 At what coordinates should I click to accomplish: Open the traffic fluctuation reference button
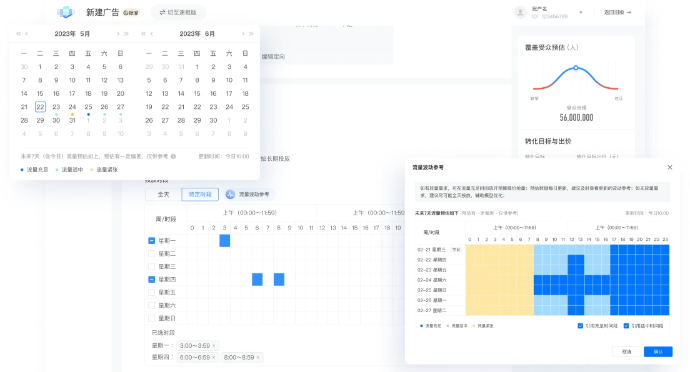point(249,194)
